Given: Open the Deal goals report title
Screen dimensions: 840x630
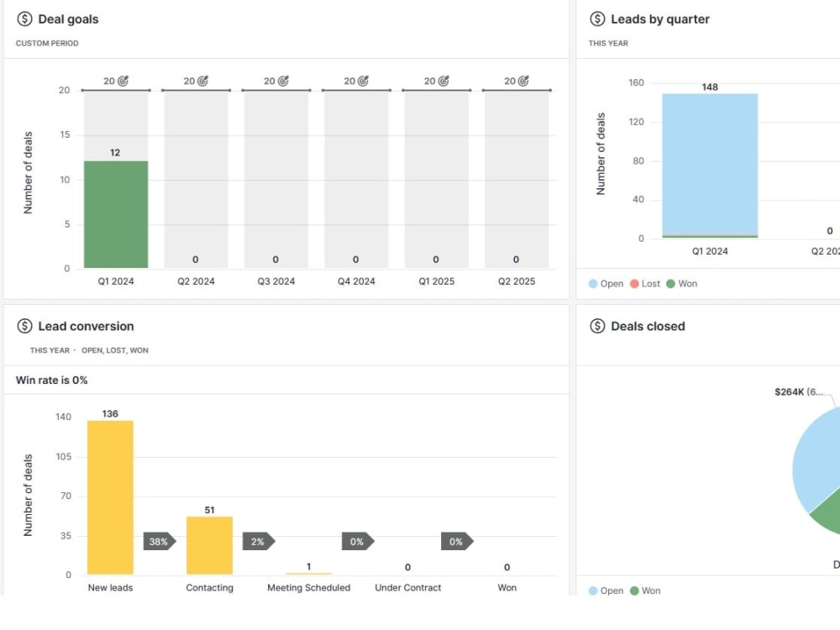Looking at the screenshot, I should pos(69,19).
